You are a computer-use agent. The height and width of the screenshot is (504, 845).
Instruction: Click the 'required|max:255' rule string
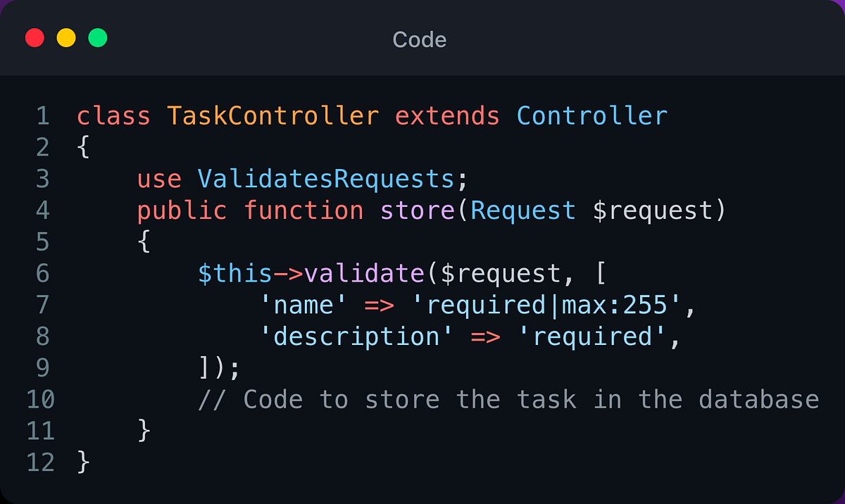point(546,305)
